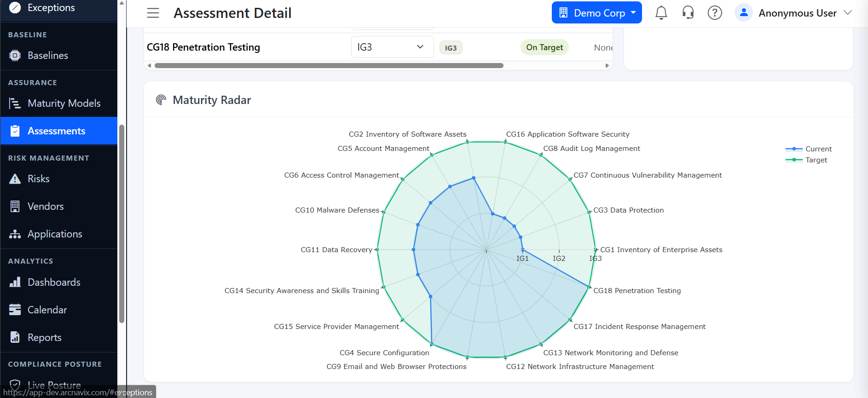Open the help question mark icon
Screen dimensions: 868x398
tap(715, 13)
